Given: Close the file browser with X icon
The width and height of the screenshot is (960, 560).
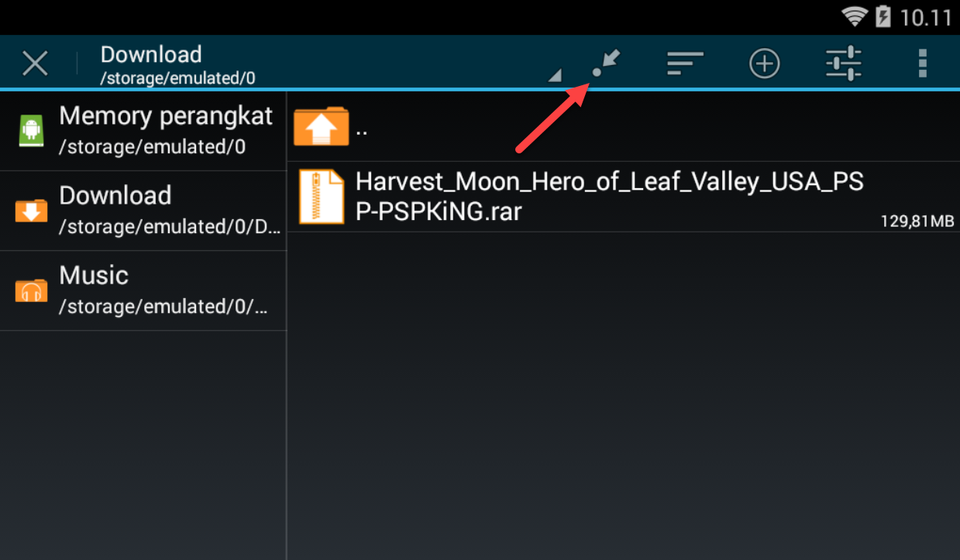Looking at the screenshot, I should pyautogui.click(x=35, y=63).
